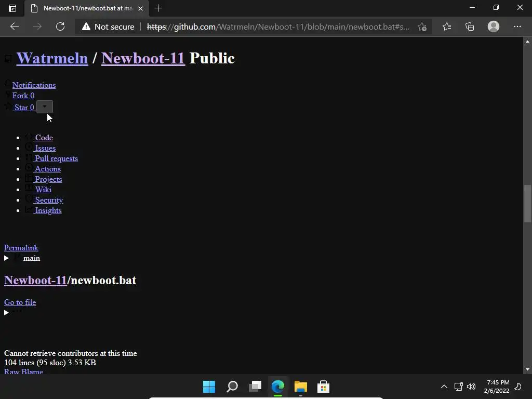Open the Notifications link
Screen dimensions: 532x399
(34, 85)
